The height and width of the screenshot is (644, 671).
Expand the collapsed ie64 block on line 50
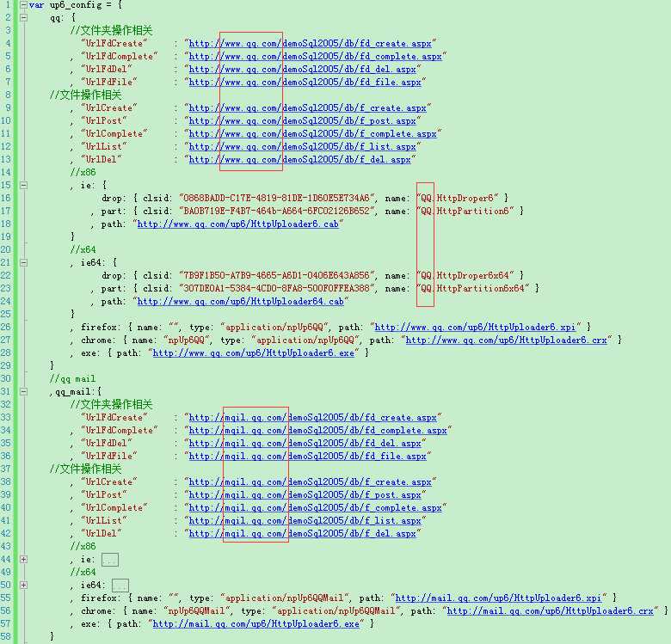click(24, 585)
